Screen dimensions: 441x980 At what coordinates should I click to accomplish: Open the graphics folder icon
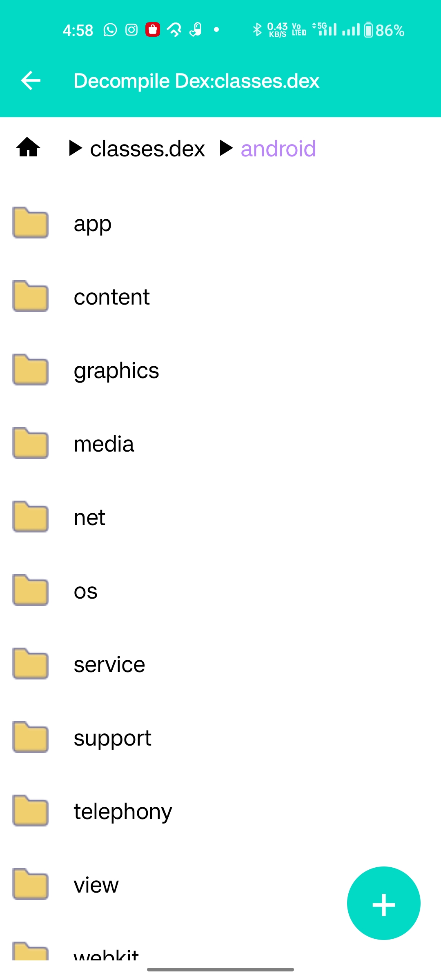pos(31,370)
